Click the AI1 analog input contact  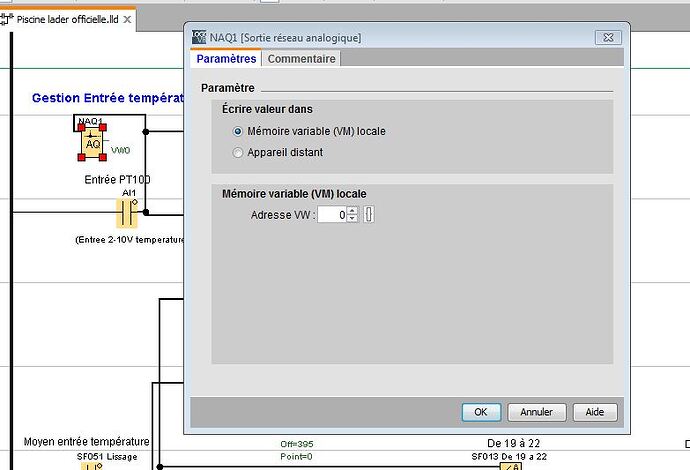coord(127,213)
